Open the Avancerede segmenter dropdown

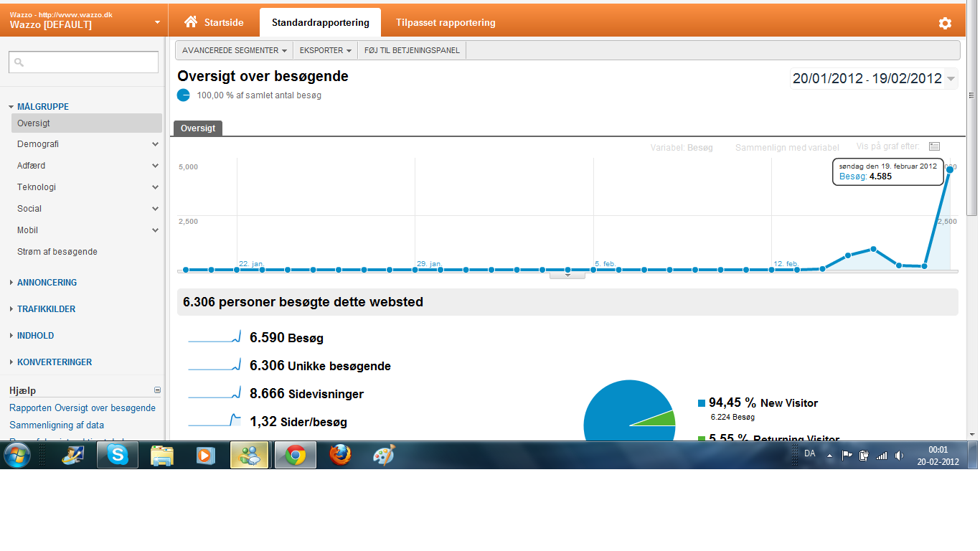click(x=234, y=50)
